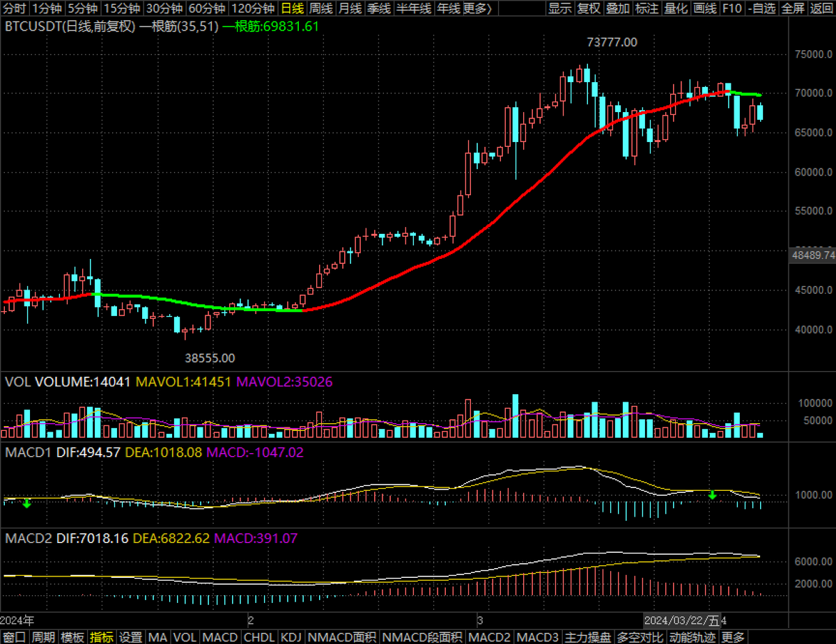836x644 pixels.
Task: Apply the NMACD段面积 indicator
Action: (423, 637)
